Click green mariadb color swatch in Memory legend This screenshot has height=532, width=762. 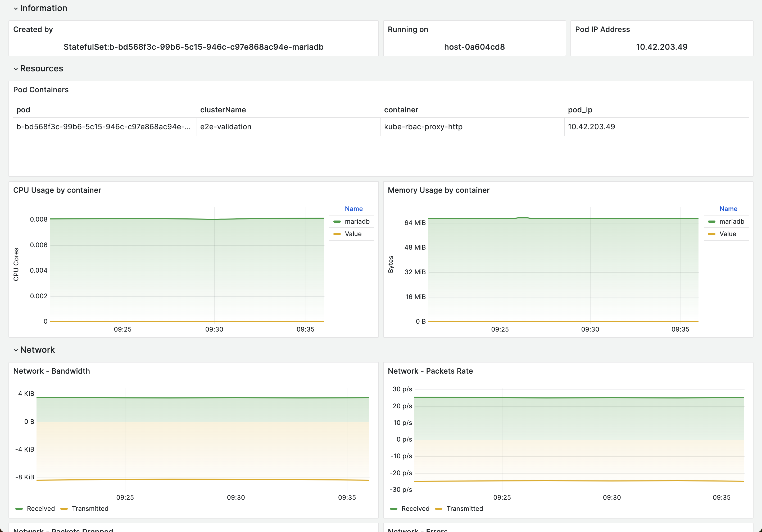pos(711,222)
